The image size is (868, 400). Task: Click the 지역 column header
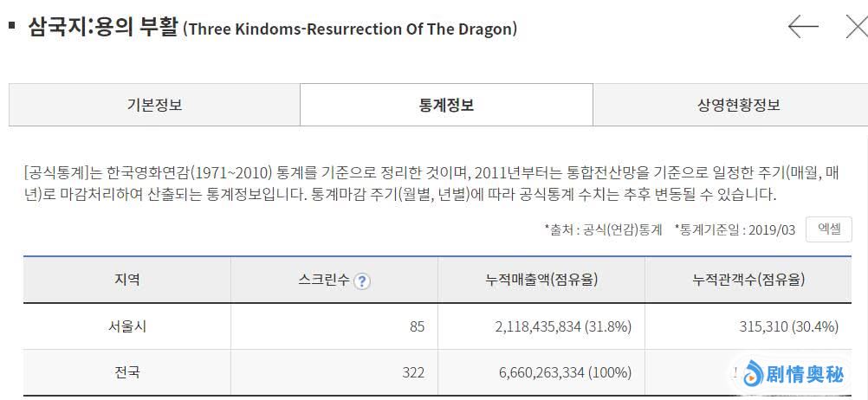(x=126, y=280)
